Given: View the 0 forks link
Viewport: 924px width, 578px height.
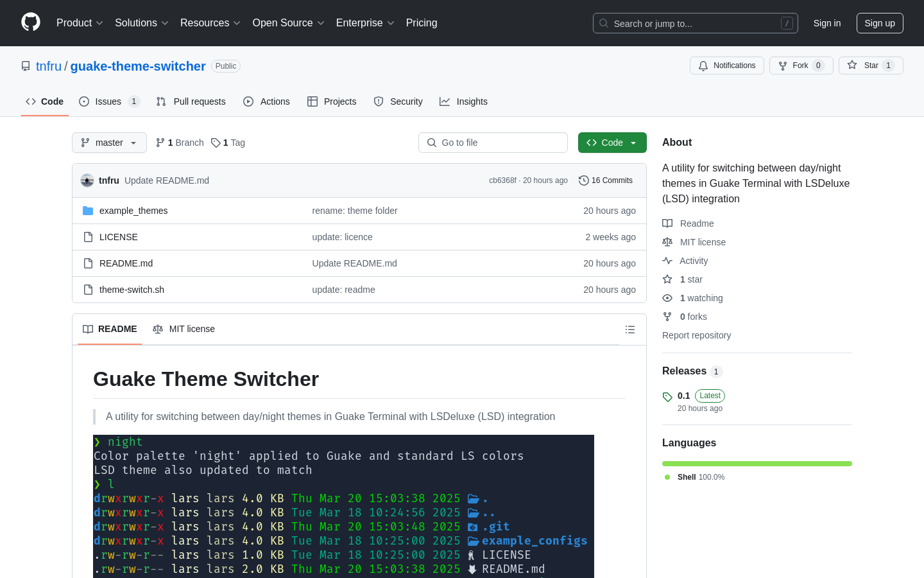Looking at the screenshot, I should pos(685,317).
